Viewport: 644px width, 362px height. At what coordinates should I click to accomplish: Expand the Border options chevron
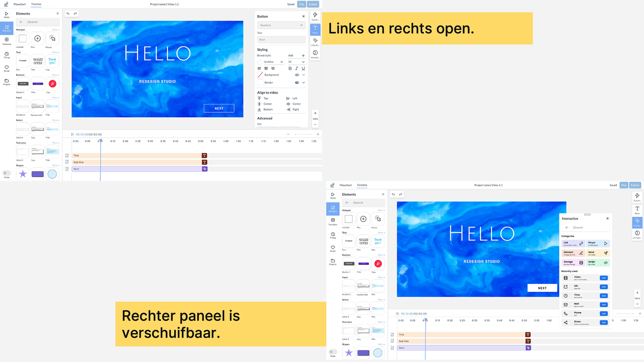[304, 83]
